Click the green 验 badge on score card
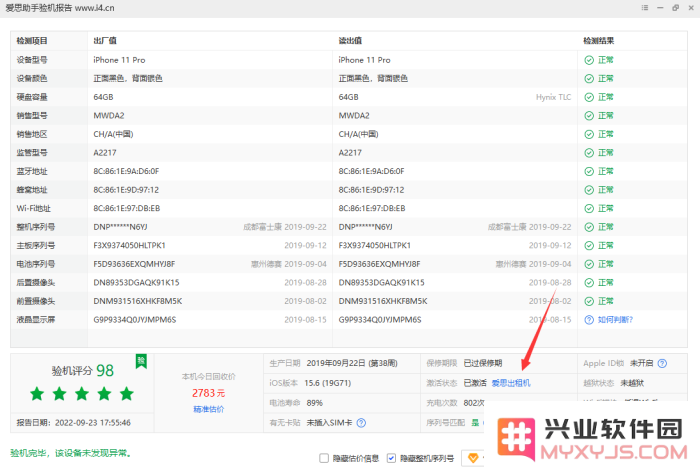Screen dimensions: 700x476 pos(141,361)
